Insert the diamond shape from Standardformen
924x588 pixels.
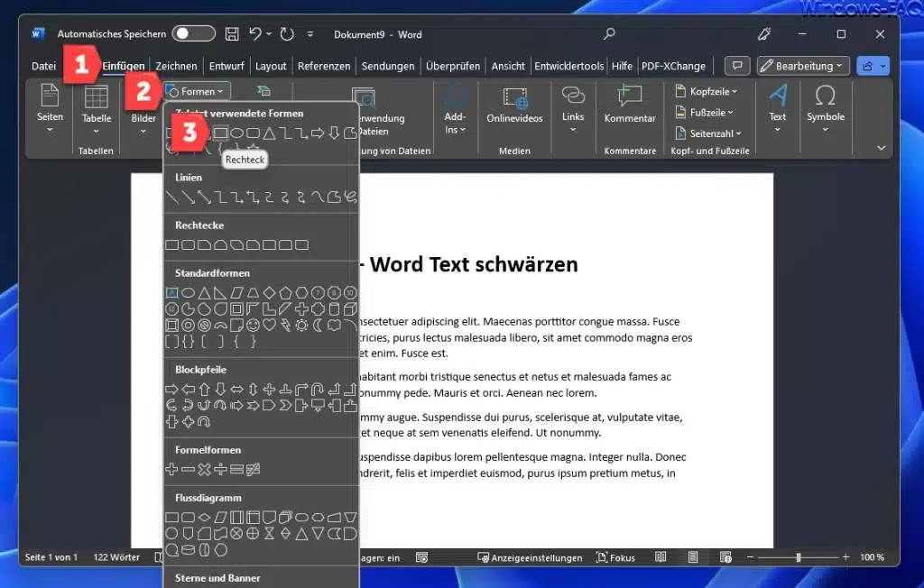[x=269, y=293]
